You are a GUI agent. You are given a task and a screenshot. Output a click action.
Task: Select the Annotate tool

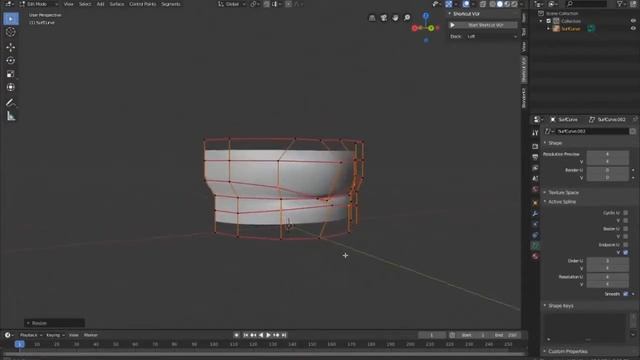tap(11, 102)
